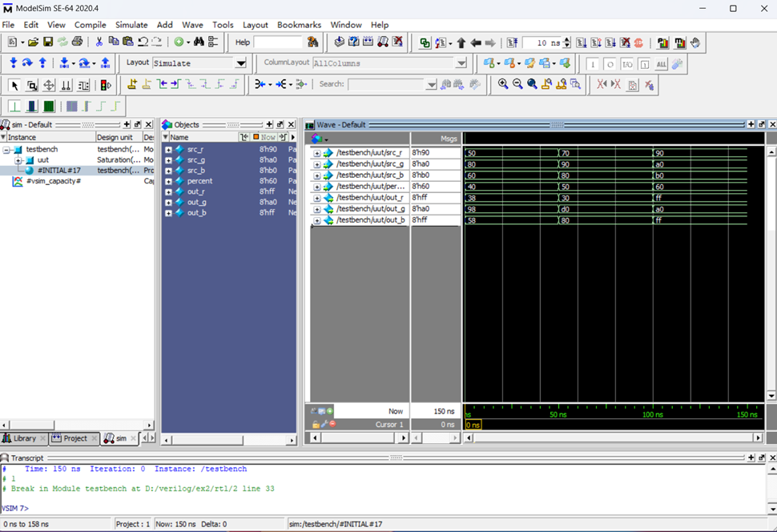Click Find Previous Transition green arrow icon
Screen dimensions: 777x532
(x=162, y=84)
